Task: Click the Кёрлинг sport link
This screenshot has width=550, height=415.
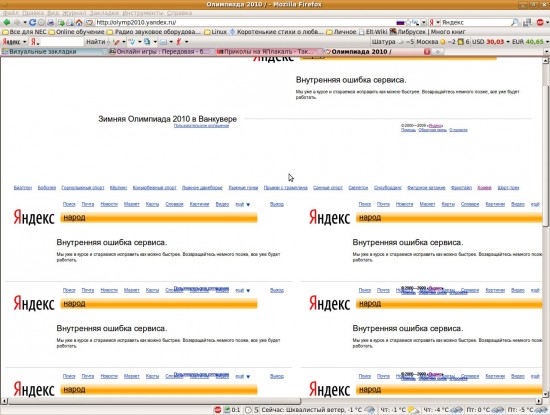Action: click(x=118, y=188)
